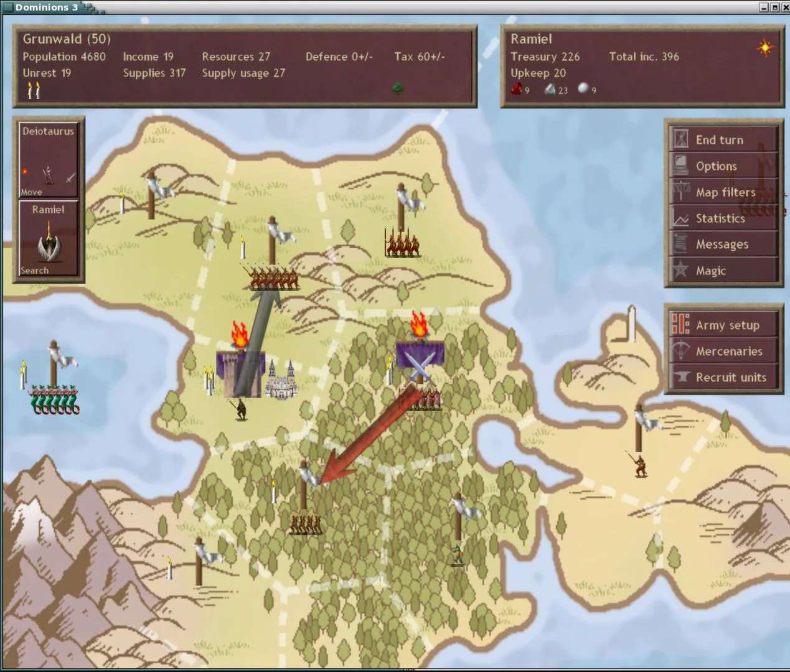The height and width of the screenshot is (672, 790).
Task: Click Treasury 226 value
Action: pyautogui.click(x=545, y=57)
